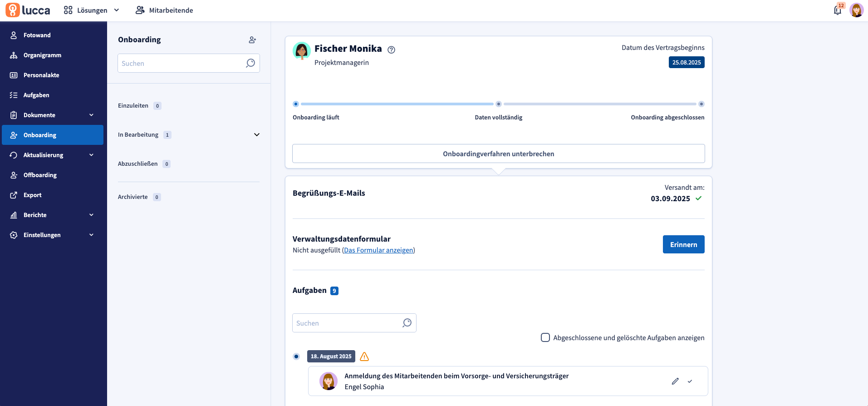The width and height of the screenshot is (868, 406).
Task: Open the Das Formular anzeigen link
Action: tap(378, 250)
